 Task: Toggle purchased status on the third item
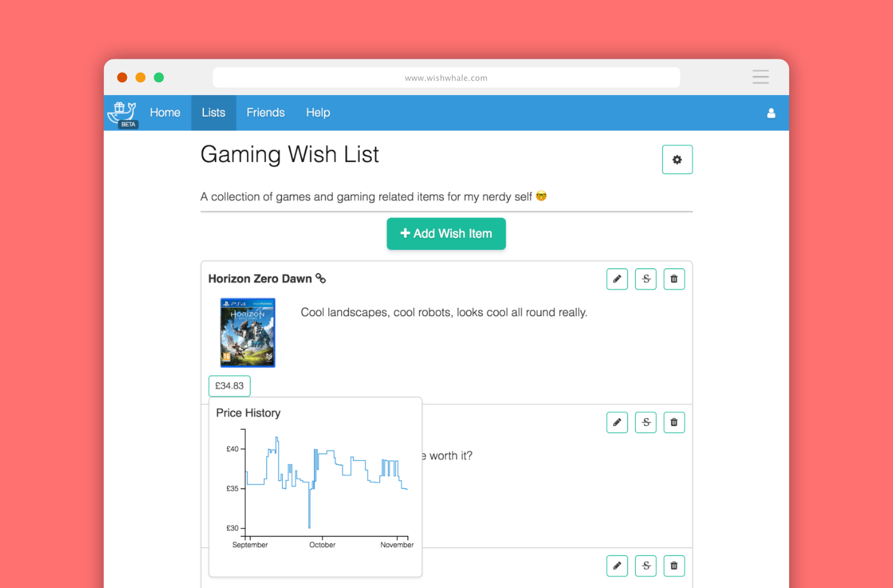click(645, 566)
